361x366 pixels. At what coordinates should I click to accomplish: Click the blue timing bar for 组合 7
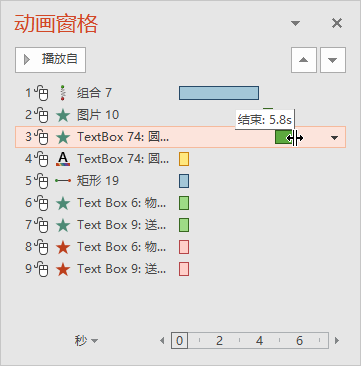click(219, 93)
